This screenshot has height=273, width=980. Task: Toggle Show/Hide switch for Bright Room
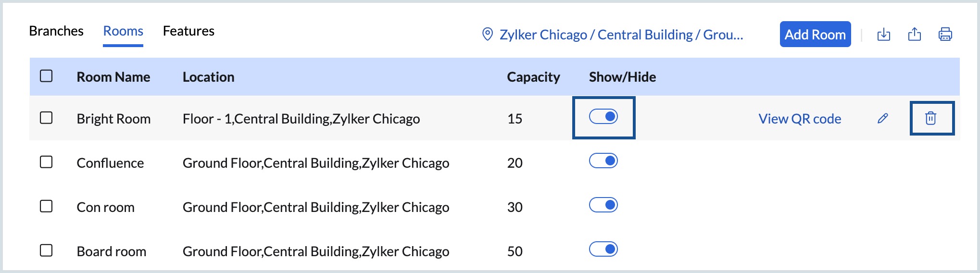click(603, 117)
